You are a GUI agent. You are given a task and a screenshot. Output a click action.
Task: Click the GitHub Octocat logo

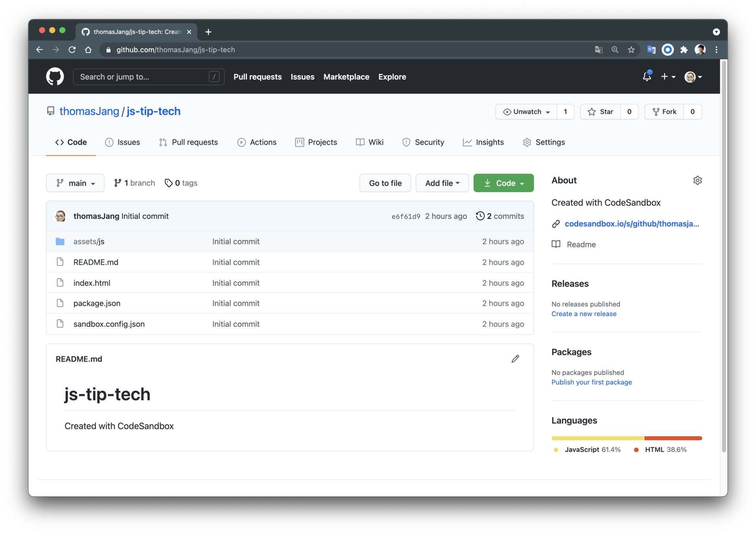(x=55, y=77)
